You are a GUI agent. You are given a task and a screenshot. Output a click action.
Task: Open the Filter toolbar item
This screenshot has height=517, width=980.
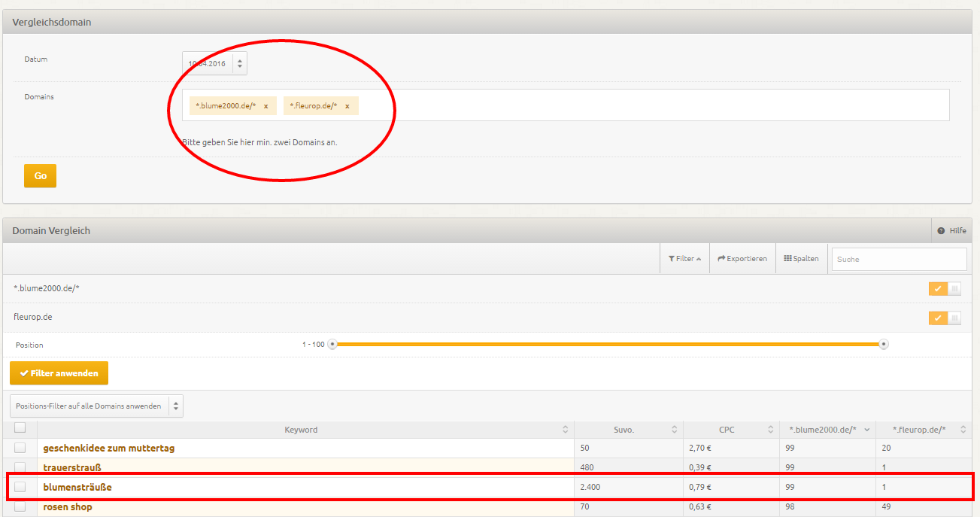[684, 259]
